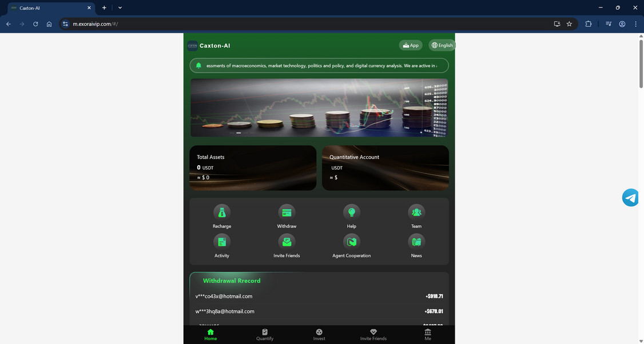
Task: Switch to the Invest tab
Action: pos(319,334)
